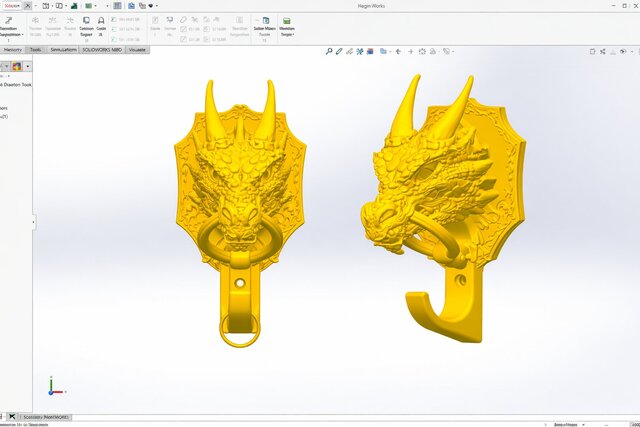Click the XYZ coordinate triad in viewport
640x427 pixels.
pos(53,388)
